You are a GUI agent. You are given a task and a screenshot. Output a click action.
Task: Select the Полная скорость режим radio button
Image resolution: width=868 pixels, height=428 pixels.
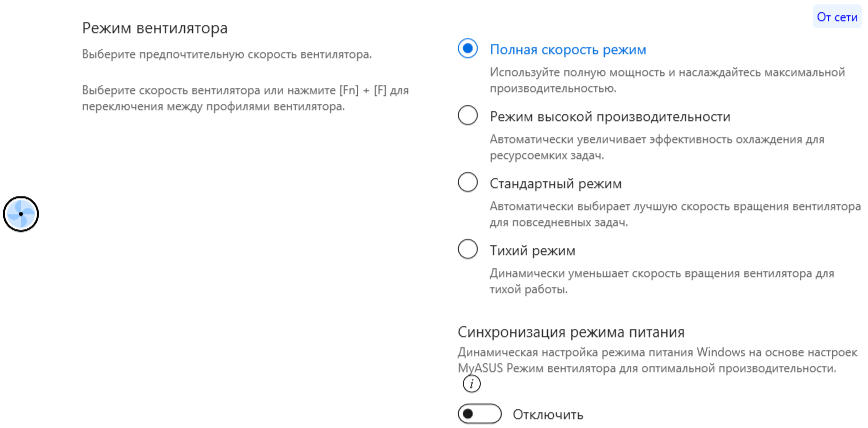point(468,49)
